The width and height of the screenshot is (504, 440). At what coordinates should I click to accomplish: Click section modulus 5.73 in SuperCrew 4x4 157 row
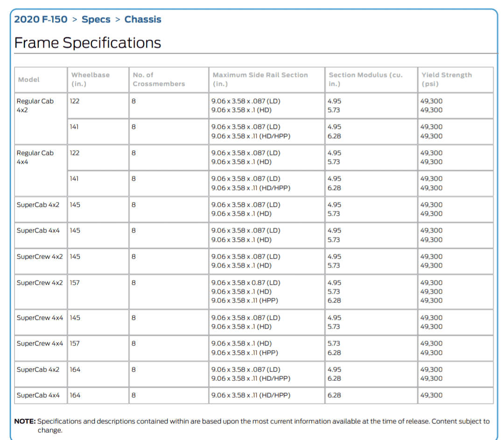pos(334,343)
